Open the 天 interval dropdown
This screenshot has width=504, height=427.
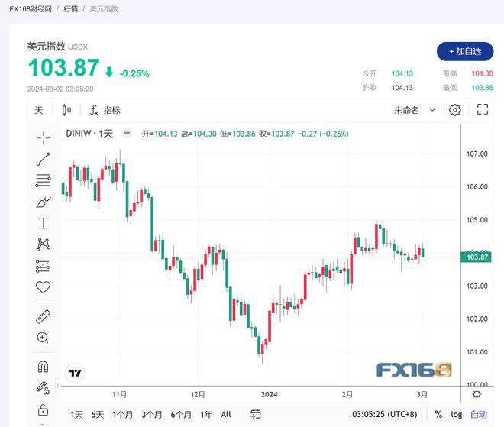tap(39, 110)
